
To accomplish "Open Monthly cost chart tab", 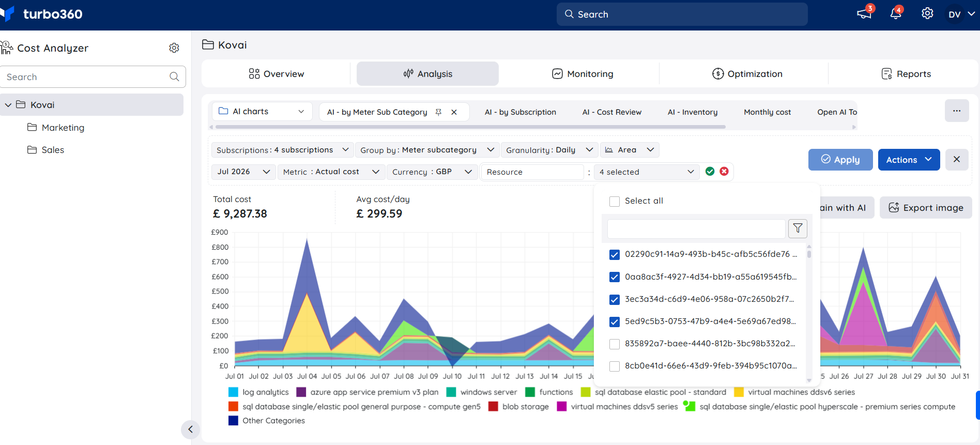I will [768, 112].
